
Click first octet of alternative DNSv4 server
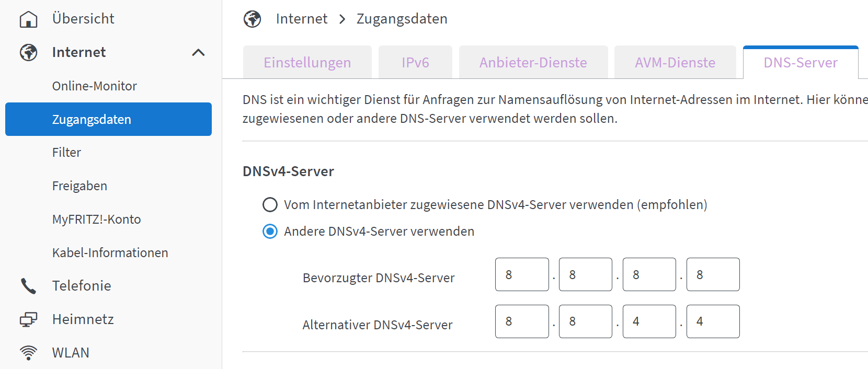[522, 321]
